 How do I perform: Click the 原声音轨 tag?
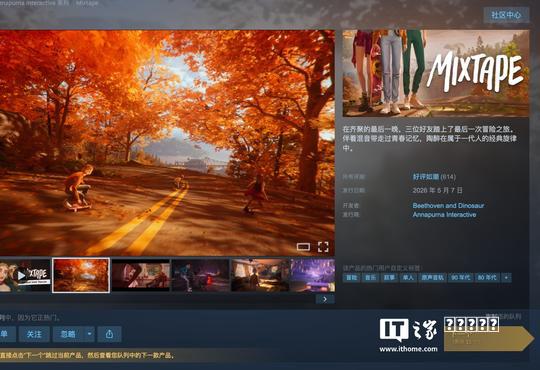click(x=433, y=278)
